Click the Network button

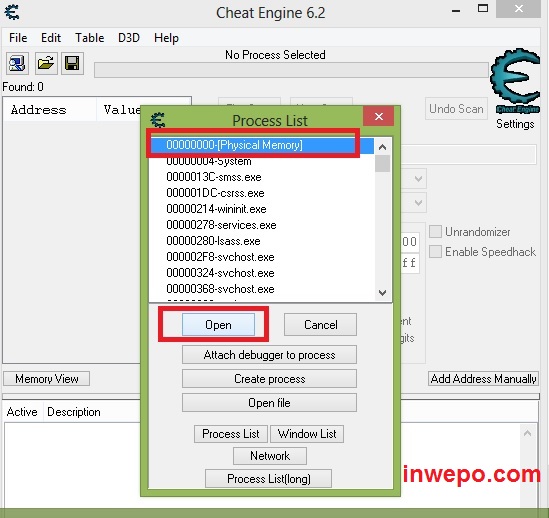pos(270,456)
